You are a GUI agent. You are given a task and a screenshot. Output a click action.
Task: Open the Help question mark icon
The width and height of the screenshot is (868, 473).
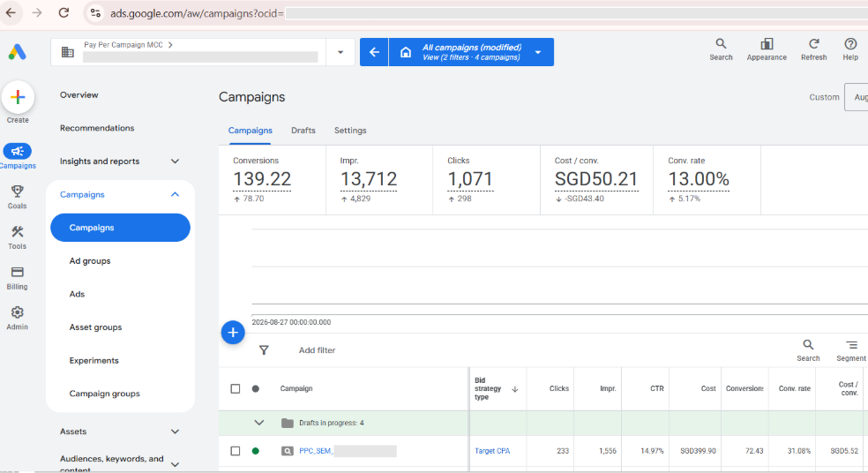pos(850,44)
